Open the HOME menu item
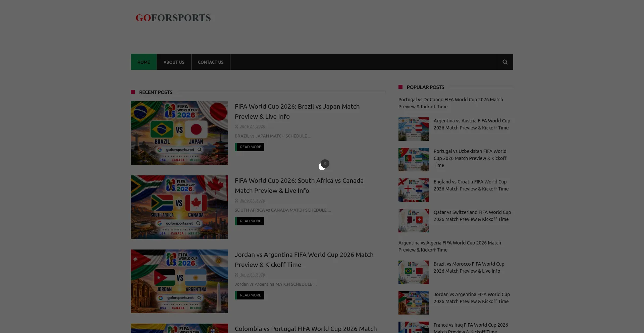The width and height of the screenshot is (644, 333). coord(144,62)
